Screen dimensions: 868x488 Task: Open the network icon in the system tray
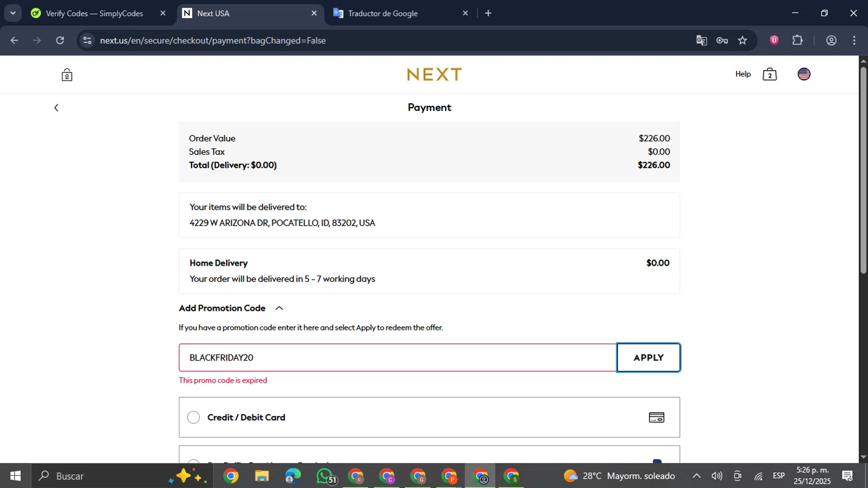pyautogui.click(x=759, y=476)
